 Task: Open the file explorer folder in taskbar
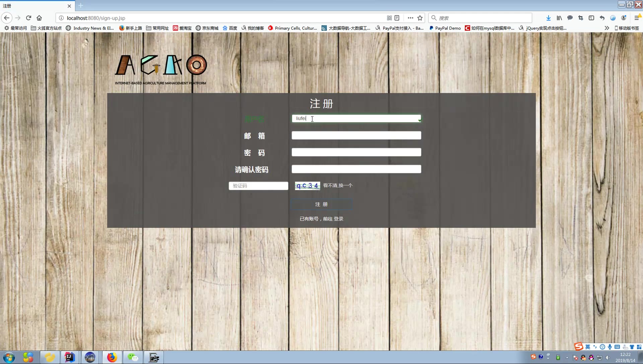coord(50,357)
